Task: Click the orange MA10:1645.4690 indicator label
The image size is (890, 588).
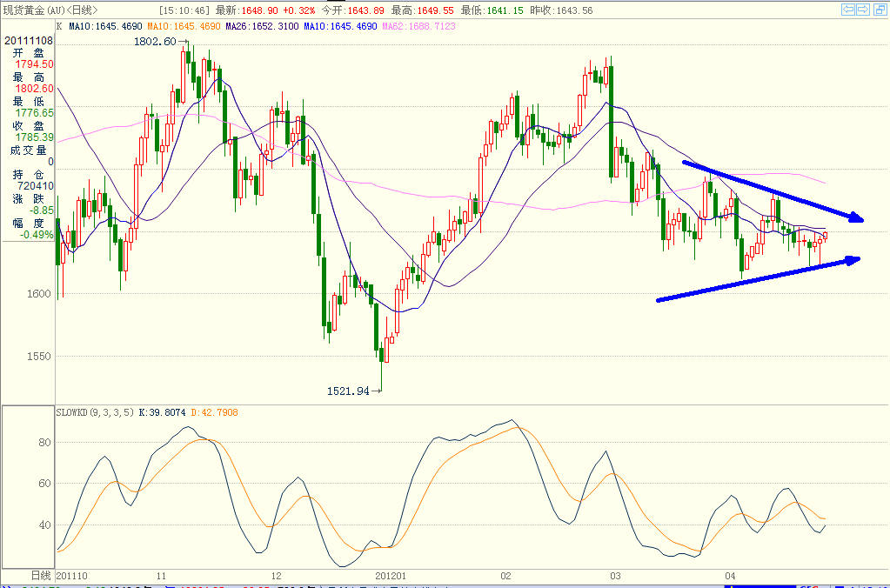Action: 184,26
